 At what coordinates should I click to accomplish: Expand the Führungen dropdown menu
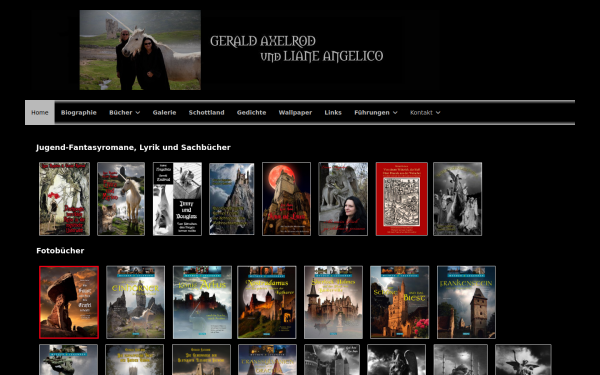(x=375, y=112)
